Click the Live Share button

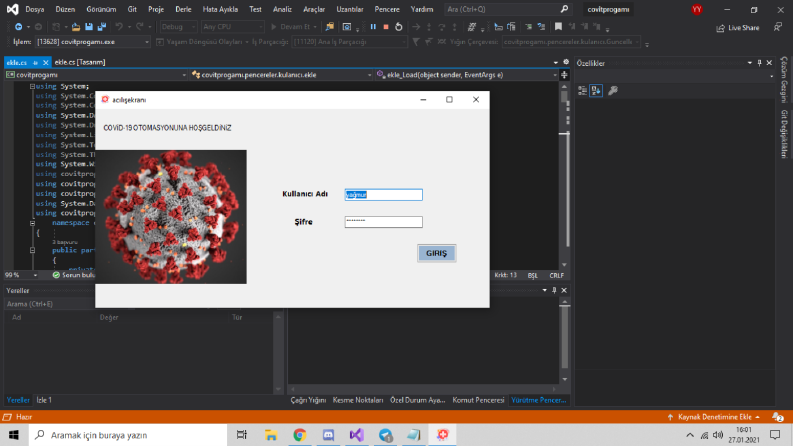737,28
